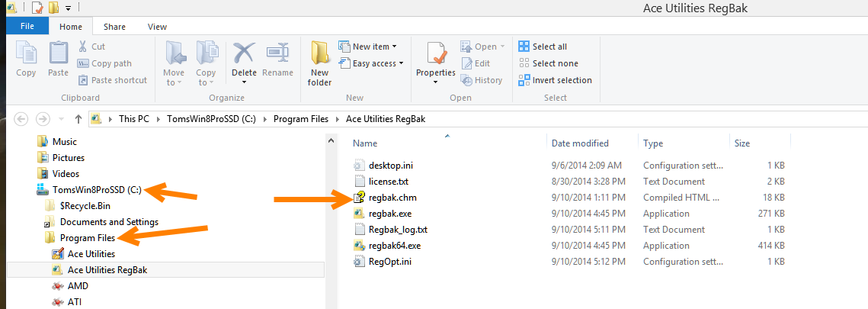Click Select none
Viewport: 868px width, 309px height.
pyautogui.click(x=548, y=63)
